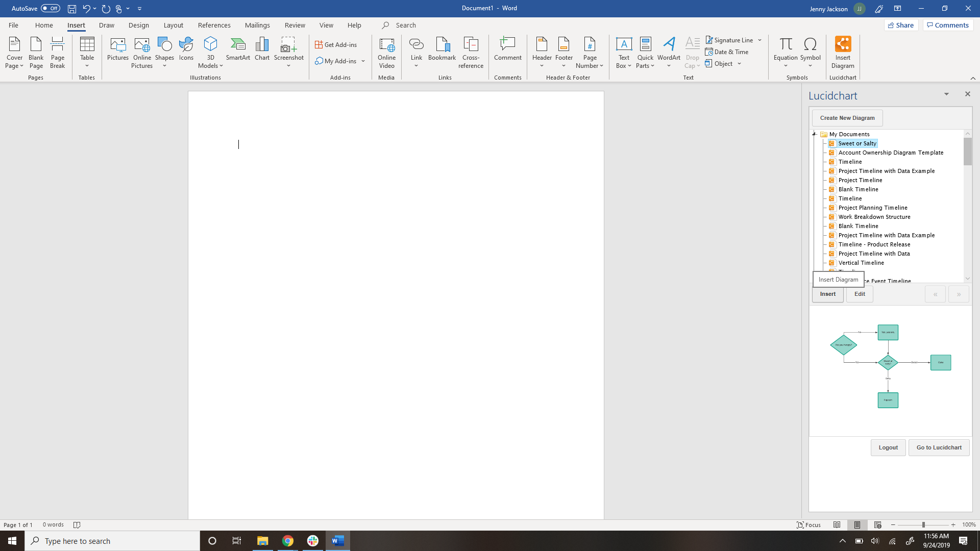Click the Go to Lucidchart button
This screenshot has height=551, width=980.
[939, 447]
